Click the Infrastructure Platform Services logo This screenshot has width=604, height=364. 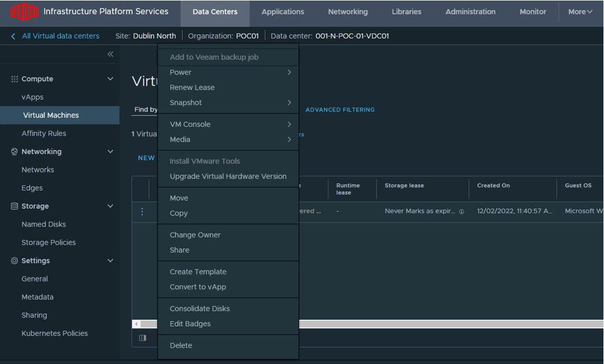23,12
